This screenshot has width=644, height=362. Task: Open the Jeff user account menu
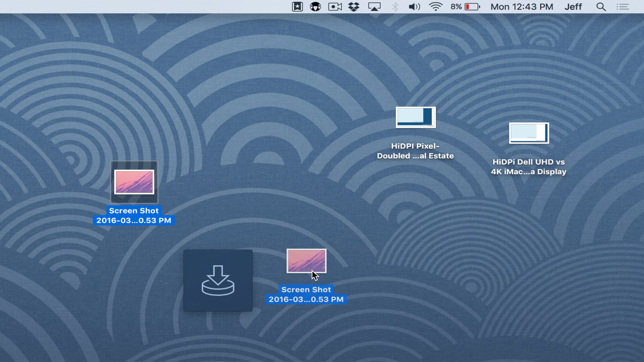click(573, 7)
